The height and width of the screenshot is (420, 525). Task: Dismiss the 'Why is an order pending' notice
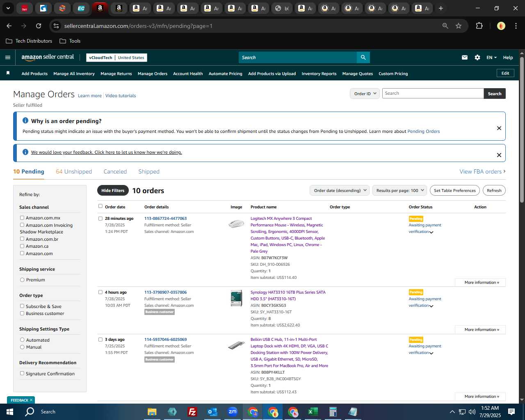point(499,128)
